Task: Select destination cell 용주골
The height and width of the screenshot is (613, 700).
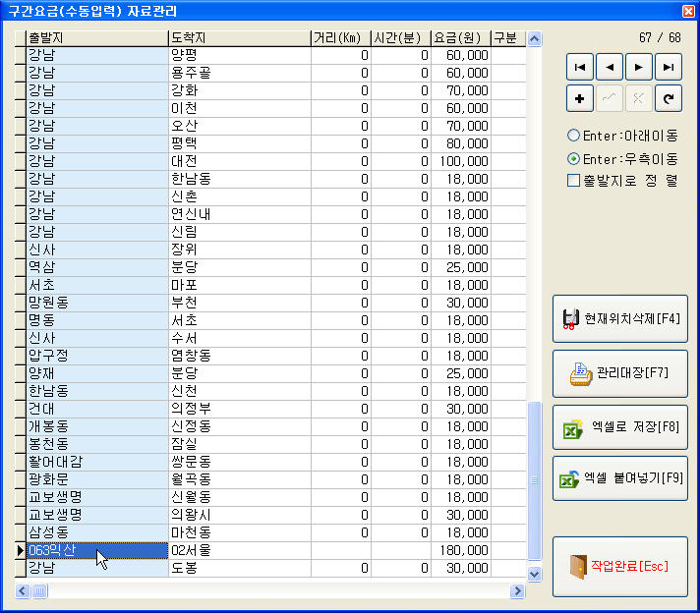Action: (x=240, y=73)
